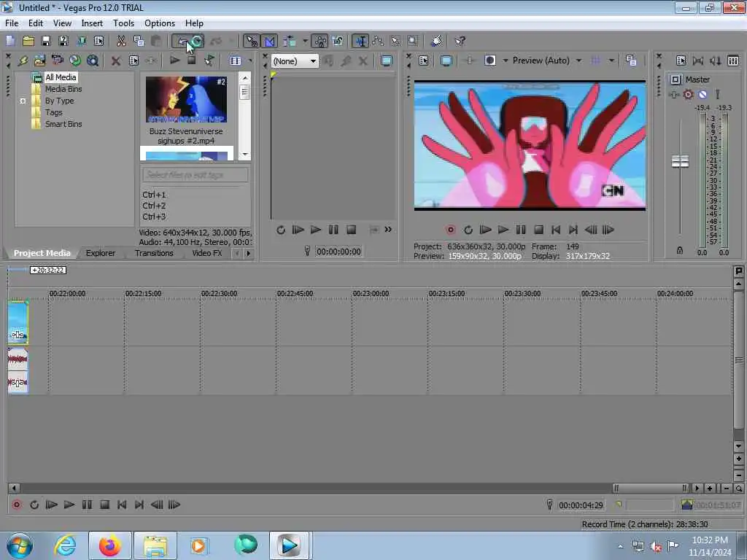Select the Zoom Edit tool
This screenshot has width=747, height=560.
413,41
